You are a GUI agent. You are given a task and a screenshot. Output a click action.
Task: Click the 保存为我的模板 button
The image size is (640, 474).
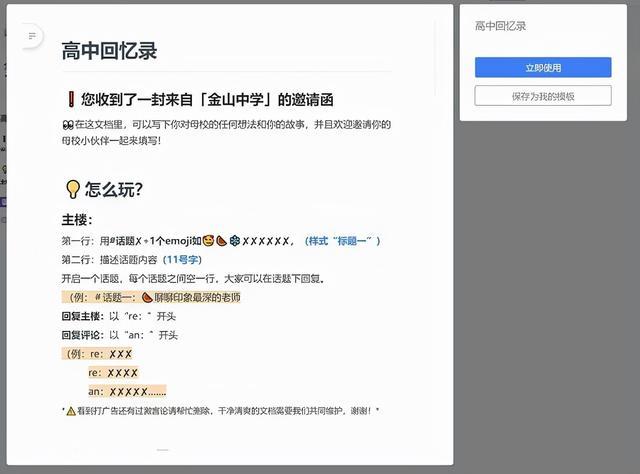[x=543, y=96]
